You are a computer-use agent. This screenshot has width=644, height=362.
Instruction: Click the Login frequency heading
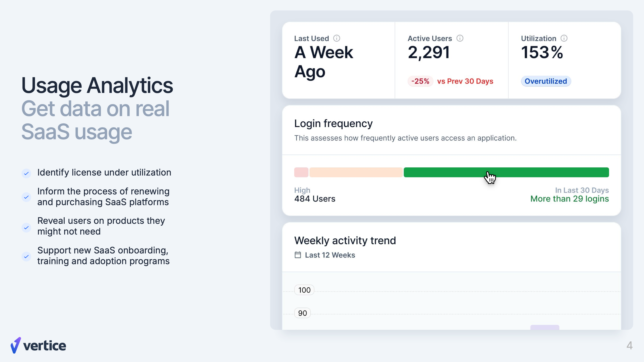333,123
